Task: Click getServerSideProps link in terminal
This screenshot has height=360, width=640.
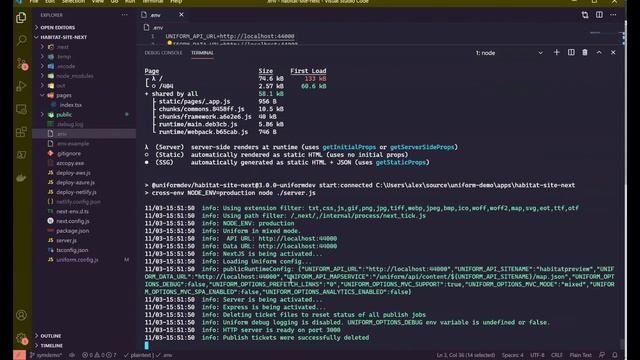Action: pyautogui.click(x=422, y=147)
